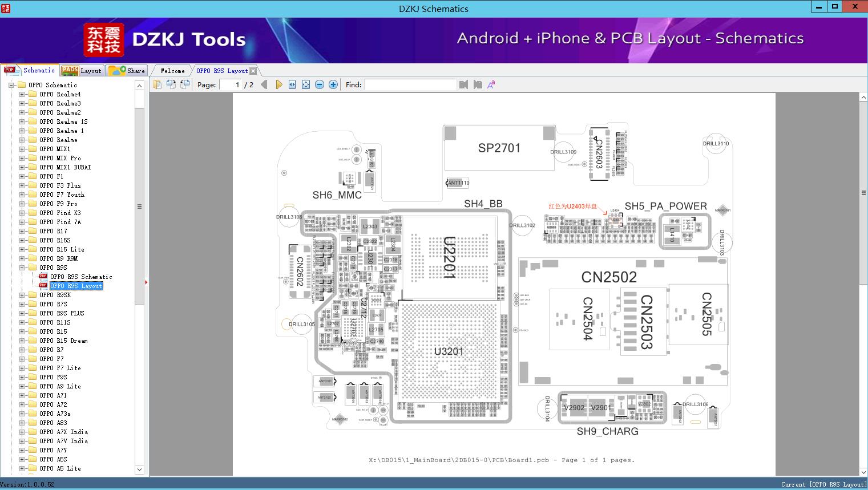Image resolution: width=868 pixels, height=490 pixels.
Task: Select the OPPO R15 Lite folder
Action: point(62,249)
